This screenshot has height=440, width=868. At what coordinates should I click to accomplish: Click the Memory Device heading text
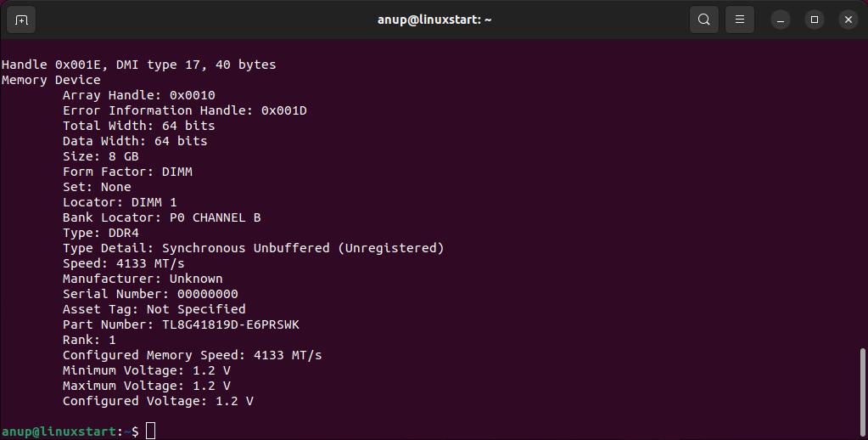pos(51,81)
